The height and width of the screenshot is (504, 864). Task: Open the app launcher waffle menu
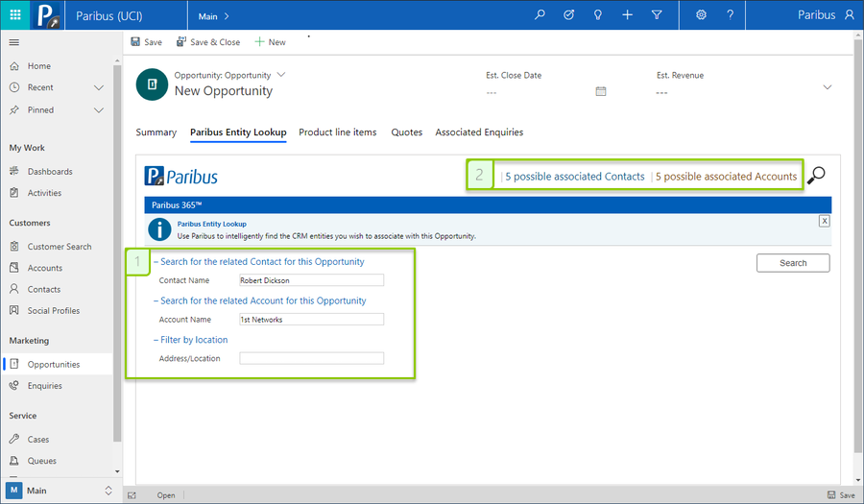pos(15,14)
